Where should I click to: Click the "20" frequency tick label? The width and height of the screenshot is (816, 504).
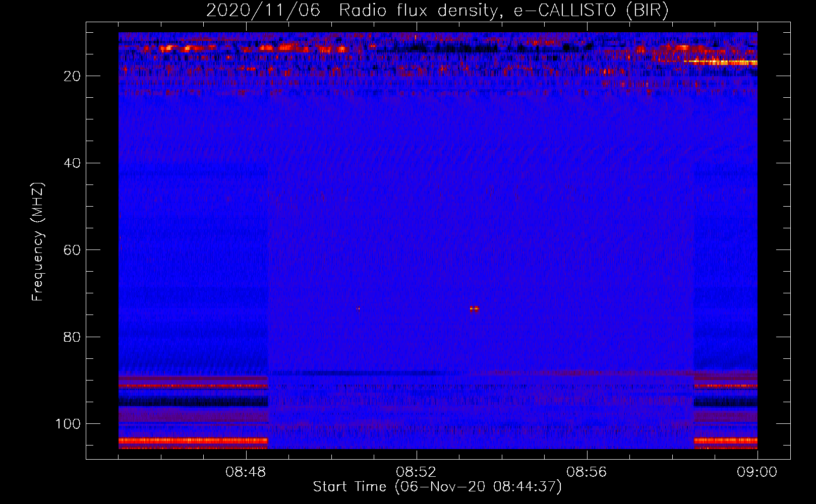tap(72, 76)
